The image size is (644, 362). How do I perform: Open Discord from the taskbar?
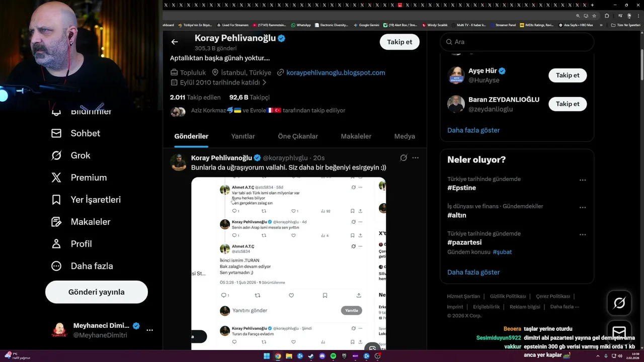322,356
